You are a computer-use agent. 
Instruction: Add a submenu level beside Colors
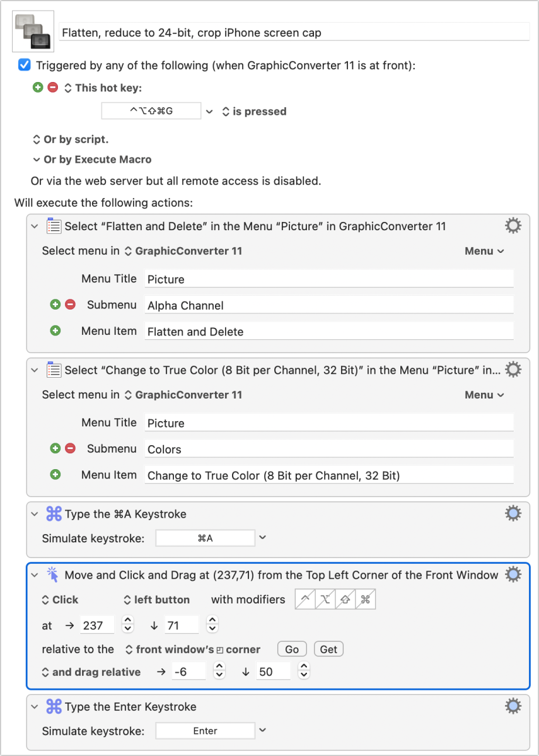pos(55,448)
